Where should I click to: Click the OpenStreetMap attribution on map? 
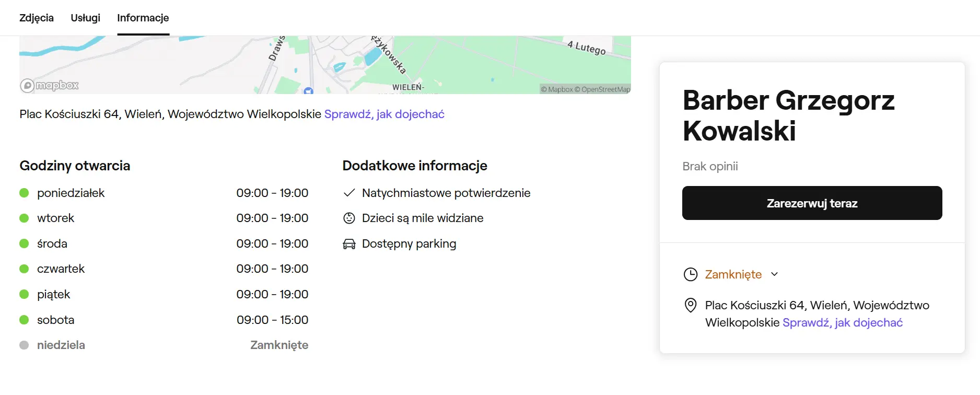pyautogui.click(x=605, y=89)
